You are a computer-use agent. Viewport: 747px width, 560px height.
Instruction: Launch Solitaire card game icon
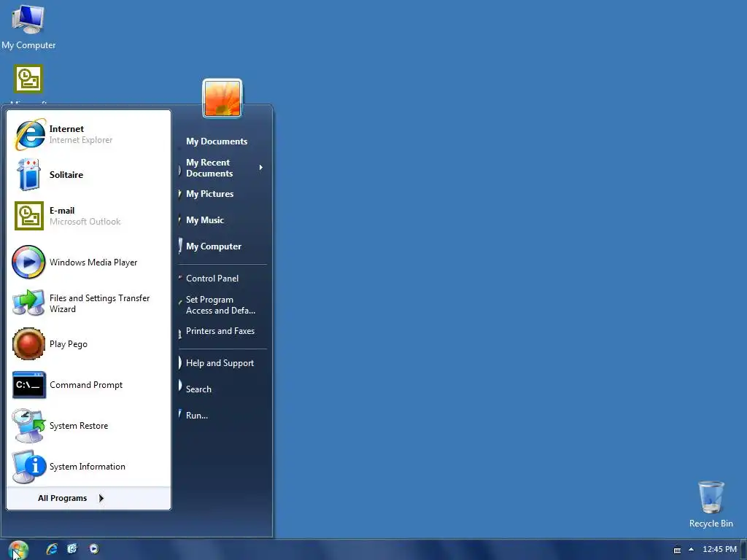coord(28,175)
